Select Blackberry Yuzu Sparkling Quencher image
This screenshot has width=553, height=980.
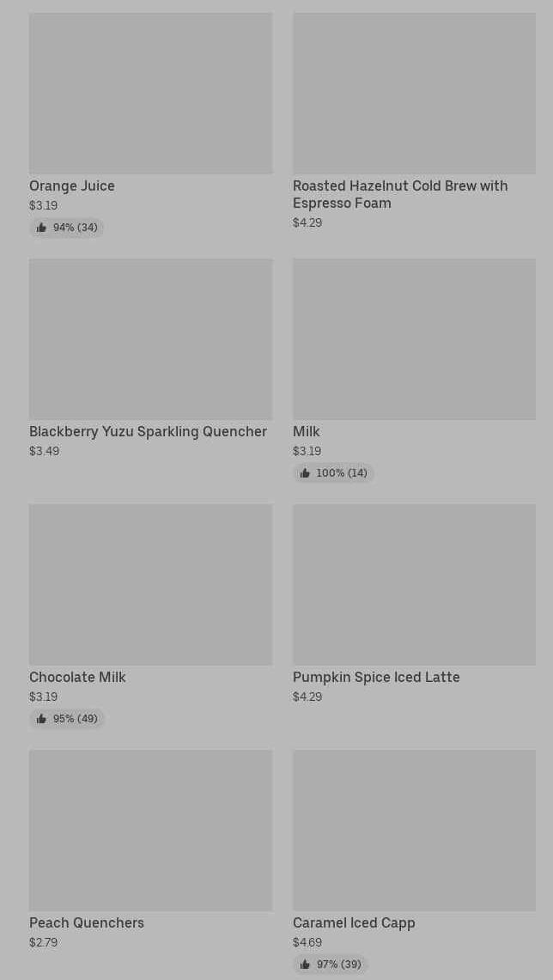pos(150,338)
